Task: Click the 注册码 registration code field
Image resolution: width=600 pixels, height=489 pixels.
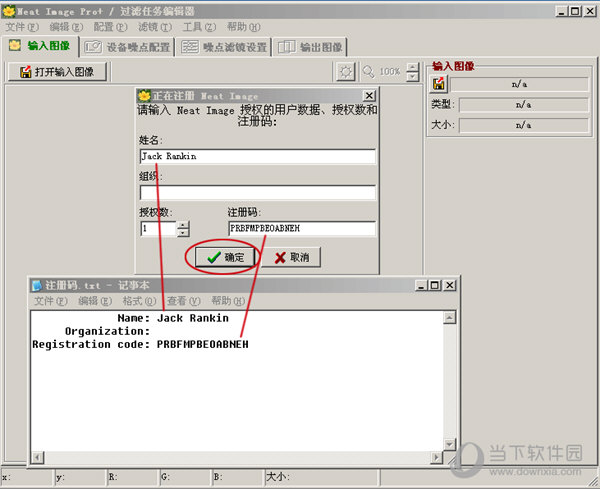Action: (302, 228)
